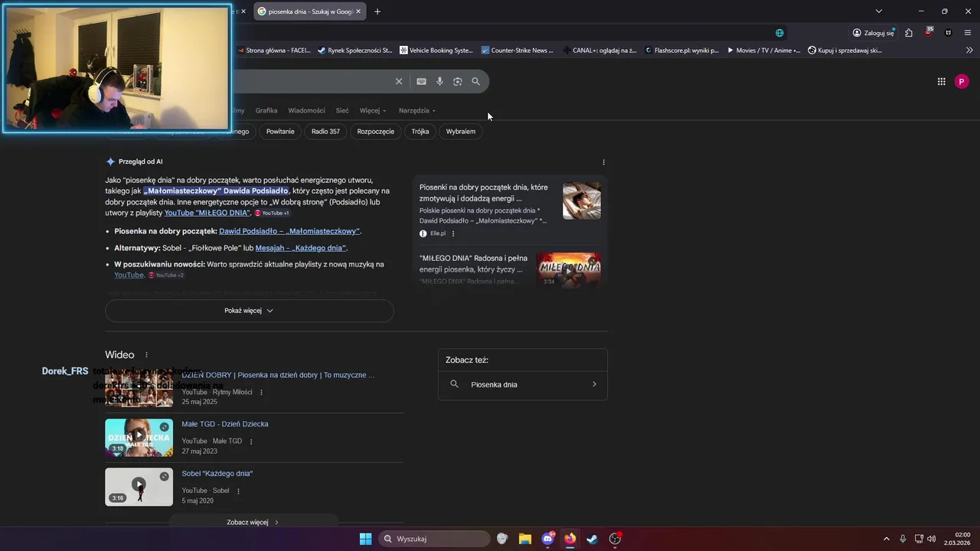Viewport: 980px width, 551px height.
Task: Open Vehicle Booking System bookmark
Action: tap(436, 51)
